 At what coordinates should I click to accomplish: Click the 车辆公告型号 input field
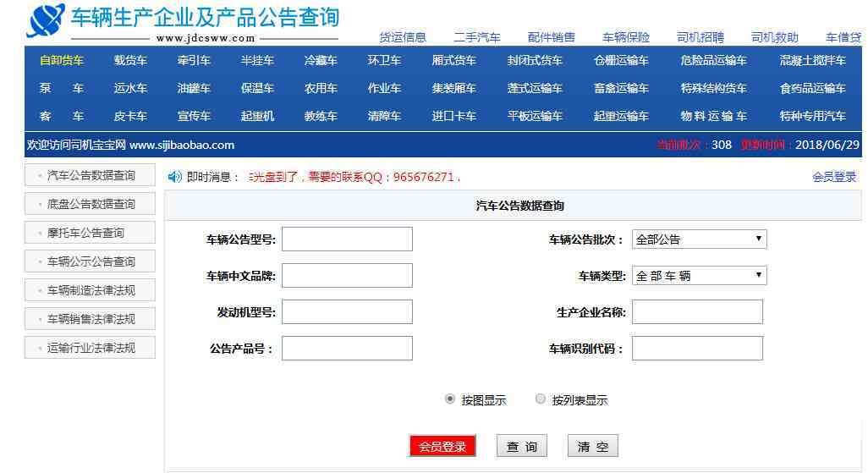click(x=347, y=239)
